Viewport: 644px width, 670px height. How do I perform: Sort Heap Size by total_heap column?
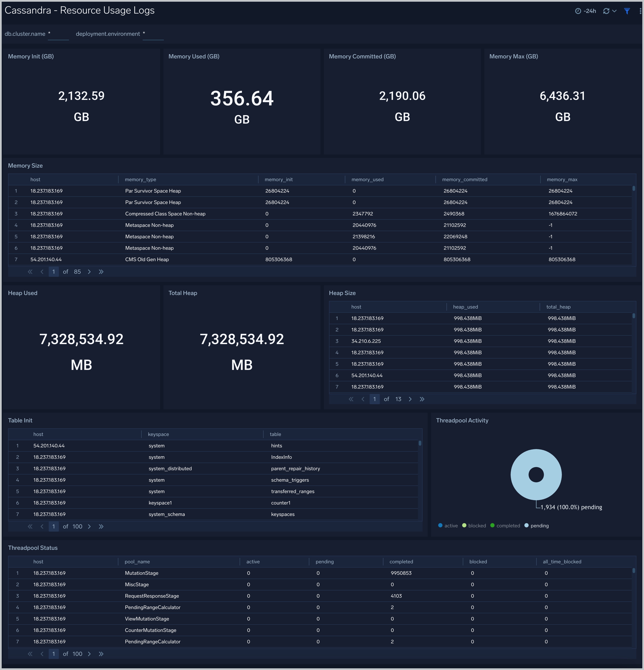(x=558, y=307)
